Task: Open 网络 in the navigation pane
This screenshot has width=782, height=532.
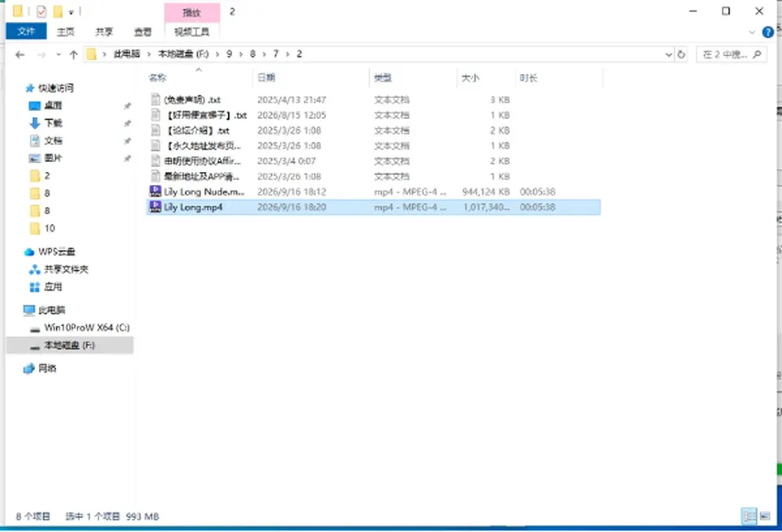Action: pos(47,368)
